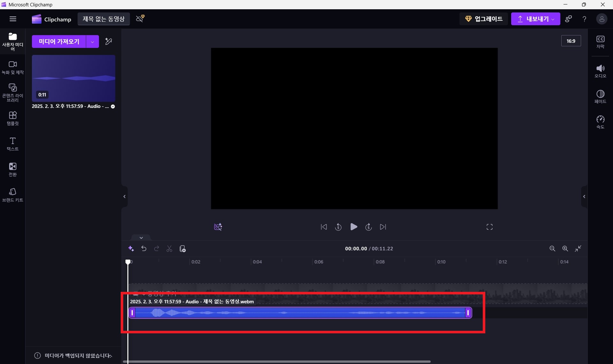Skip to the end of the video
Screen dimensions: 613x364
click(383, 227)
